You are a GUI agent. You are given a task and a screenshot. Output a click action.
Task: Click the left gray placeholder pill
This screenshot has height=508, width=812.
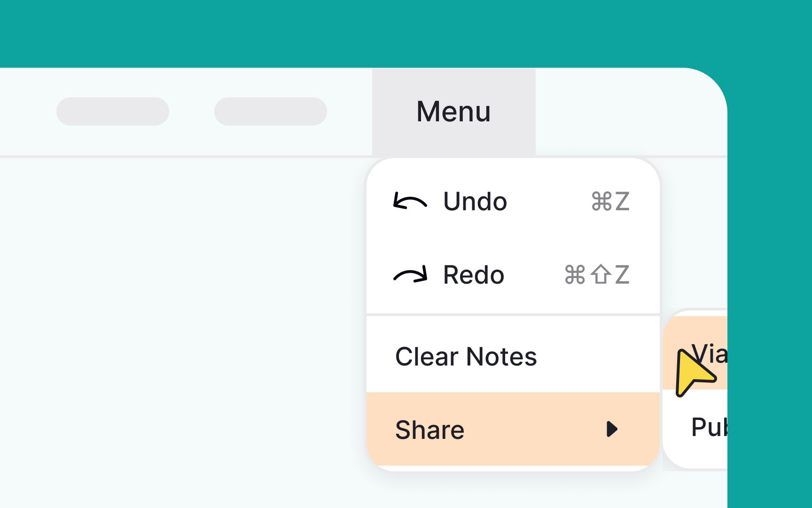(113, 111)
